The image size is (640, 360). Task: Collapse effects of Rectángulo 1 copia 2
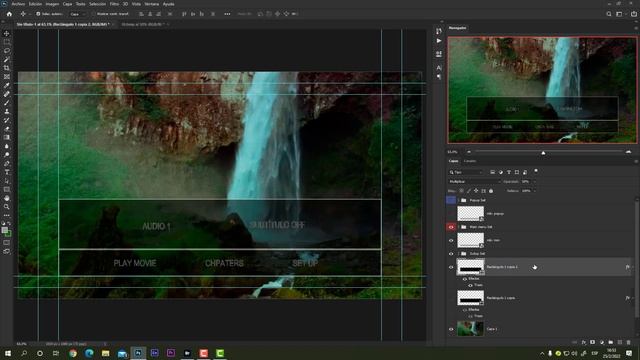[632, 267]
